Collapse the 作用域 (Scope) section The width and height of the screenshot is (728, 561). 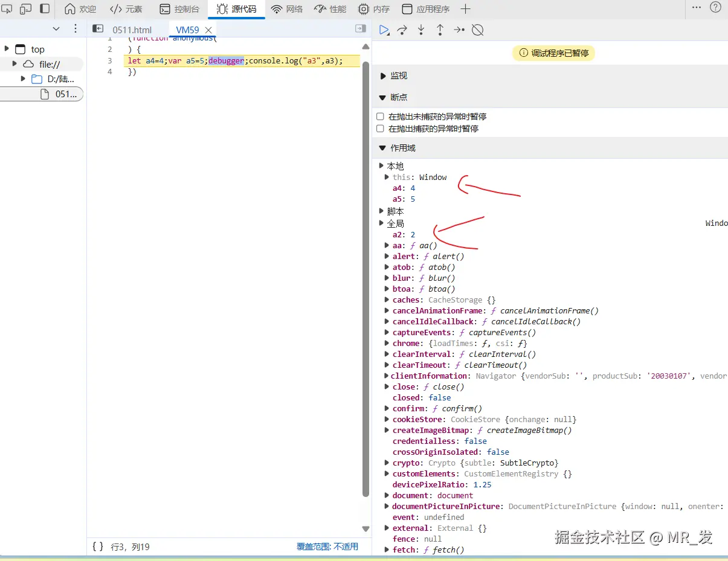[x=382, y=147]
